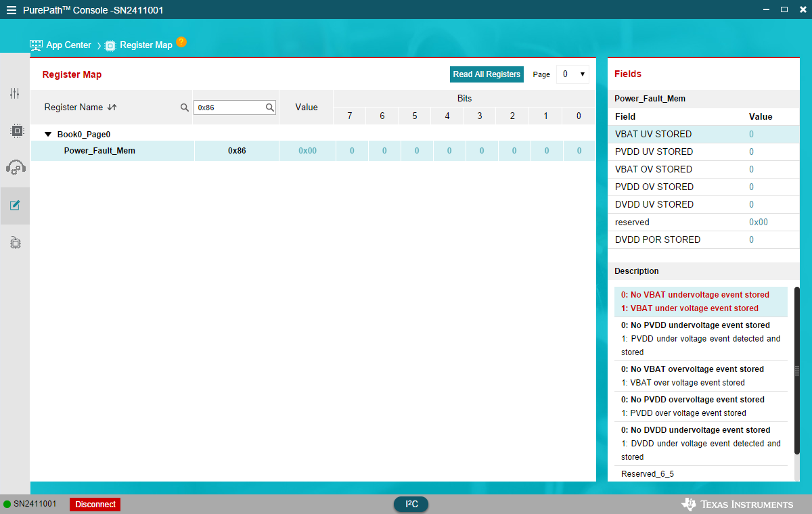Click the Register Name sort arrows icon
812x514 pixels.
pos(112,108)
